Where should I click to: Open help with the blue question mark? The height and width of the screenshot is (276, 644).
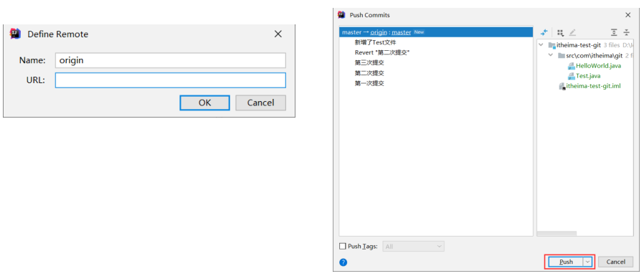coord(344,262)
